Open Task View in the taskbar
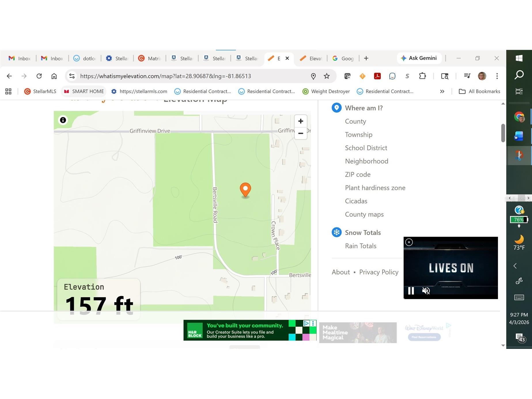The height and width of the screenshot is (399, 532). (519, 91)
